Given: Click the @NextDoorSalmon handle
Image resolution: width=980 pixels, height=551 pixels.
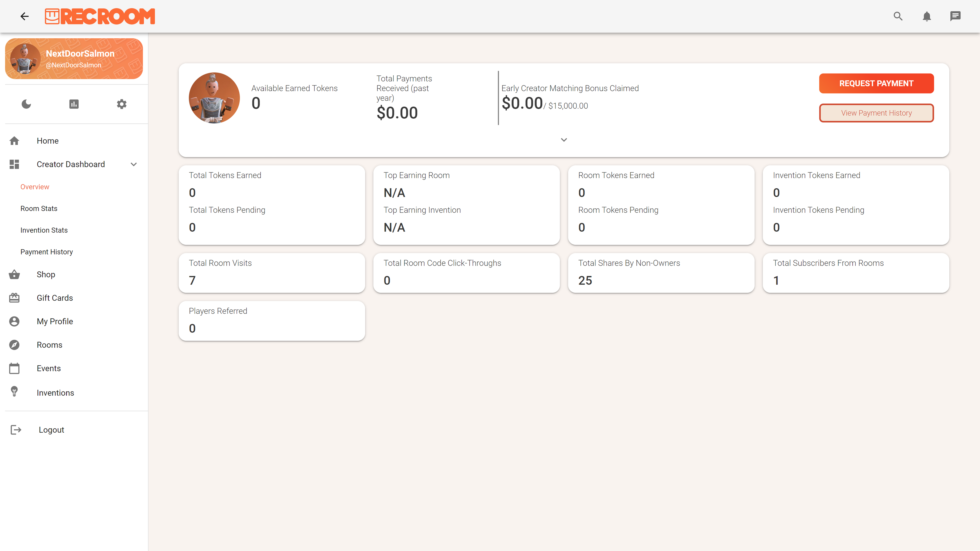Looking at the screenshot, I should click(73, 65).
